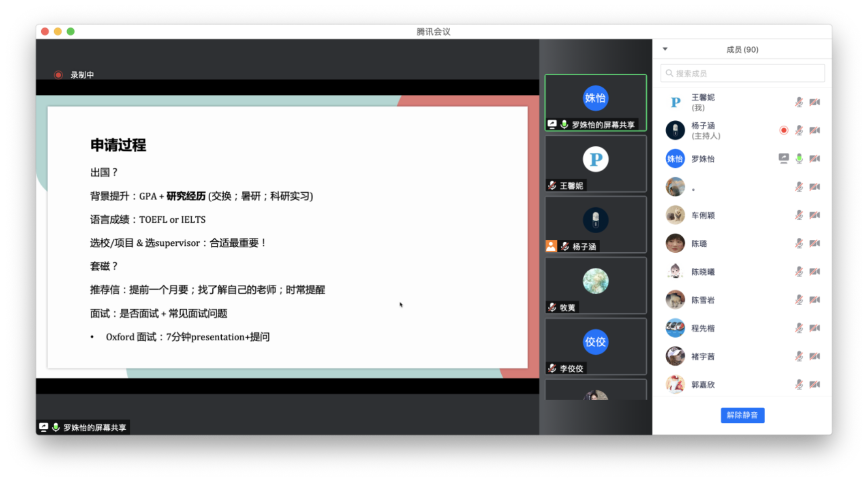868x483 pixels.
Task: Click 车俐颖's muted microphone icon
Action: 799,215
